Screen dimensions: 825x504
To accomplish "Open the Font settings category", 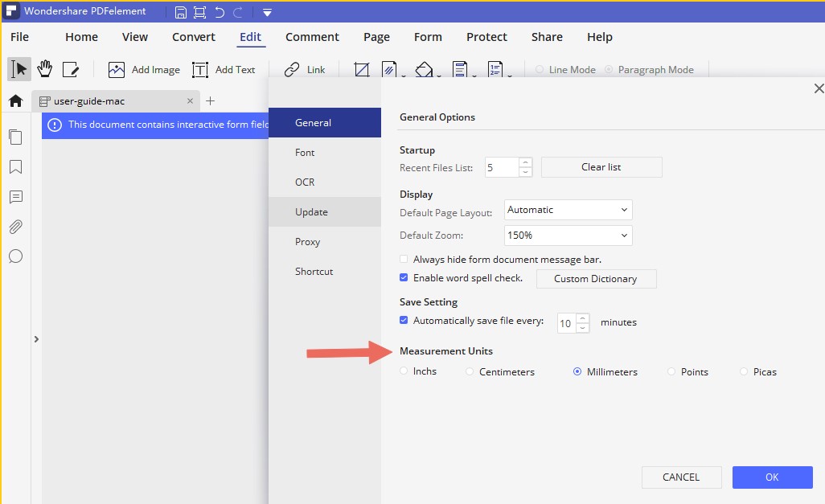I will pos(305,152).
